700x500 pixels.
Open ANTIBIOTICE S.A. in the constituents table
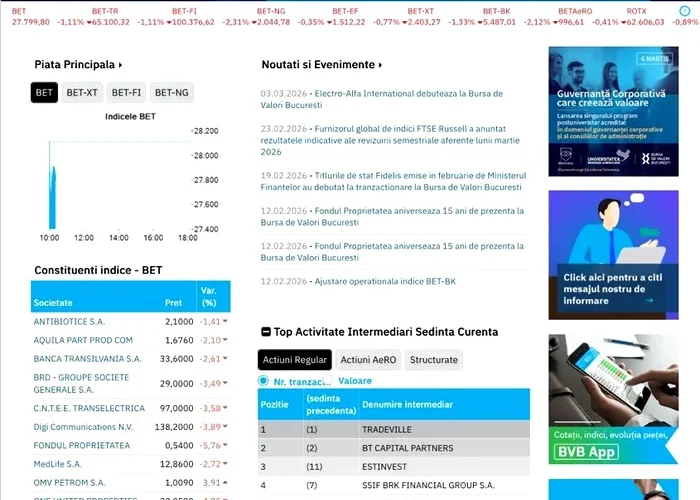tap(69, 321)
